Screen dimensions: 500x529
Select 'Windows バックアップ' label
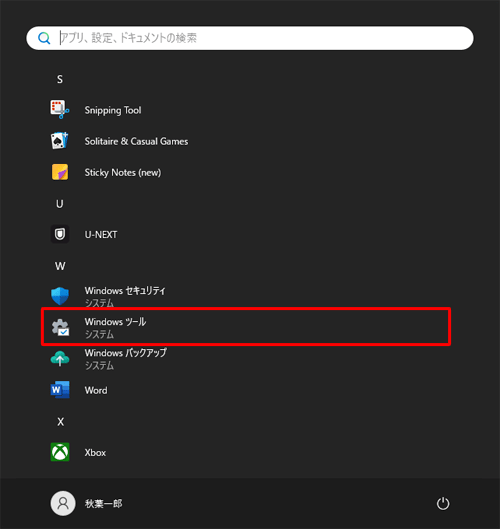point(126,353)
